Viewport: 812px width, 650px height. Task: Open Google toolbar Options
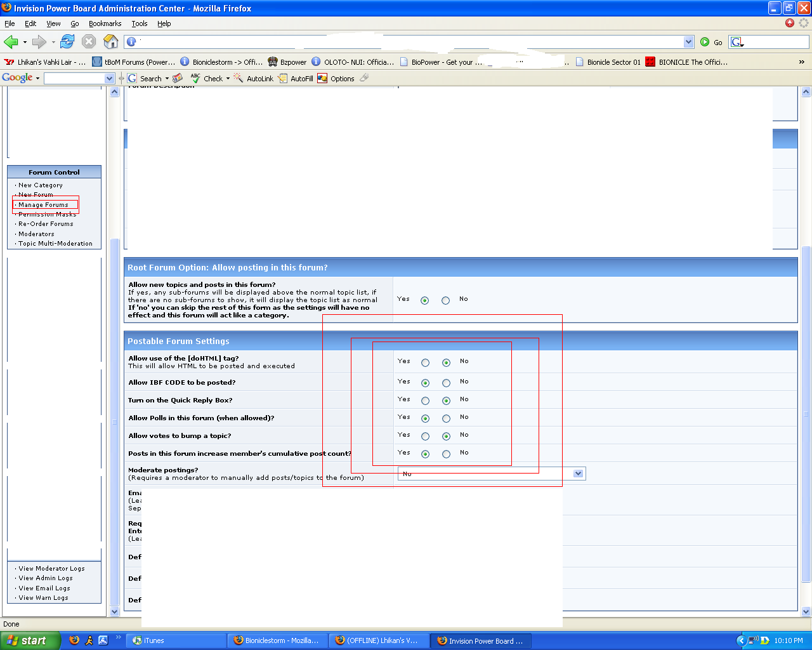click(336, 79)
